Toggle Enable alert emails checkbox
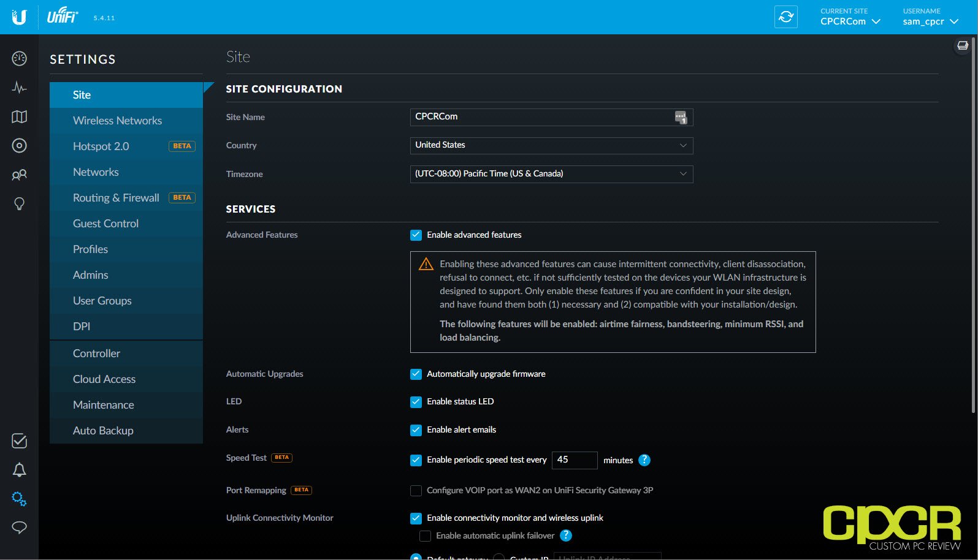Viewport: 978px width, 560px height. 416,430
